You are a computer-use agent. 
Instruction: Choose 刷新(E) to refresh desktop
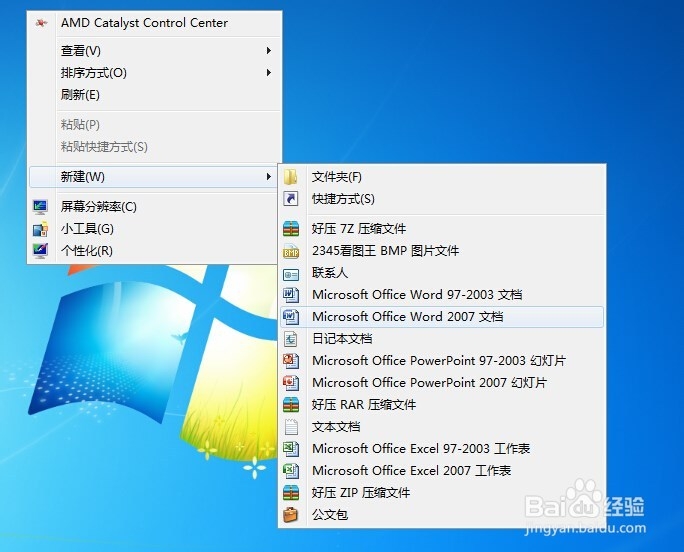(154, 94)
